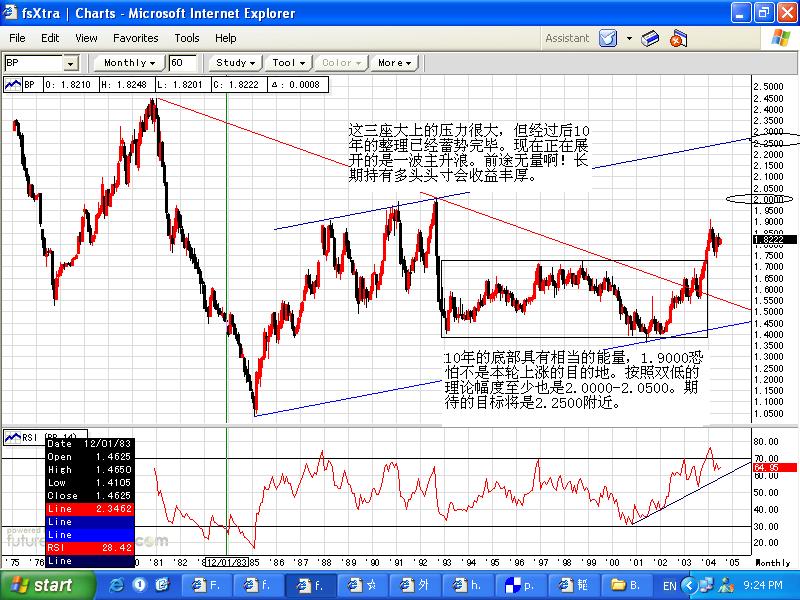Screen dimensions: 800x600
Task: Open the Tool dropdown menu
Action: [x=289, y=63]
